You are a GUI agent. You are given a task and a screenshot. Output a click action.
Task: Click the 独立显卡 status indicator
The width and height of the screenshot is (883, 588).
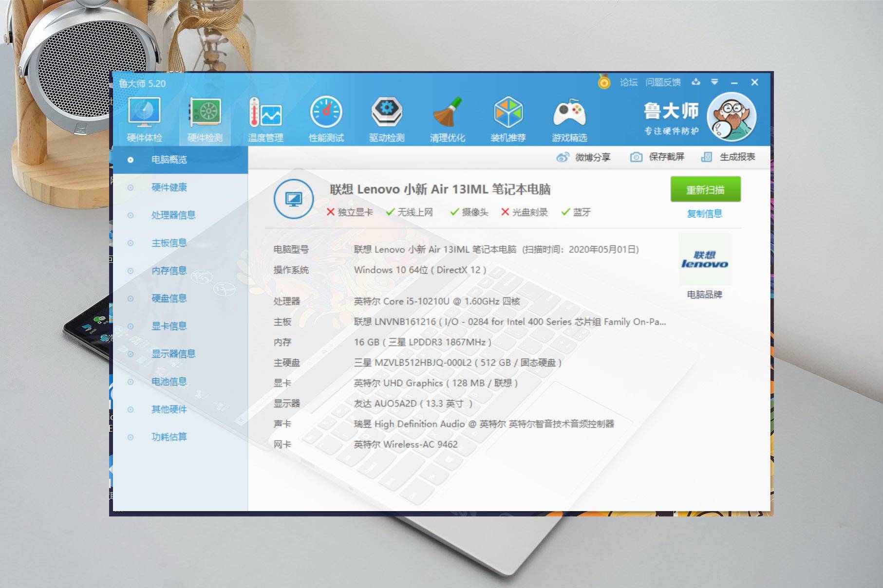tap(350, 212)
